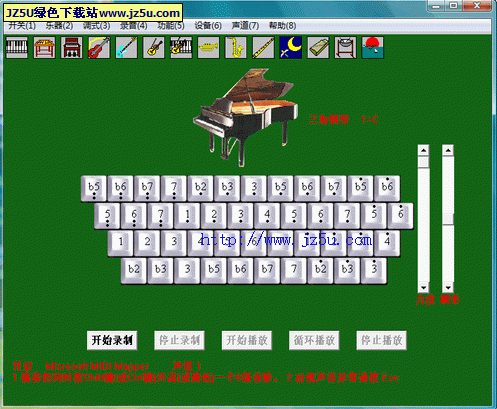Play the b5 key with one dot below

tap(281, 189)
